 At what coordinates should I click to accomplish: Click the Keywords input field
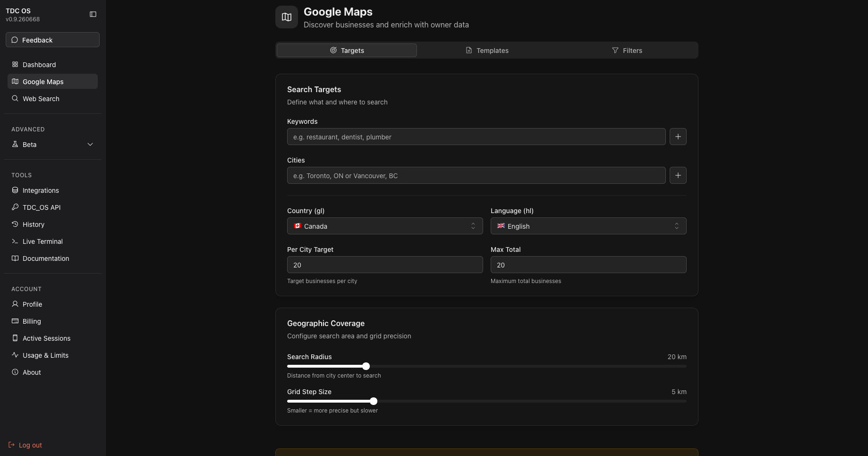point(477,137)
